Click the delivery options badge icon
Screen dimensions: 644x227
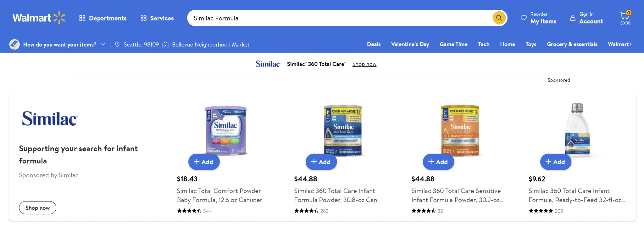click(x=14, y=44)
